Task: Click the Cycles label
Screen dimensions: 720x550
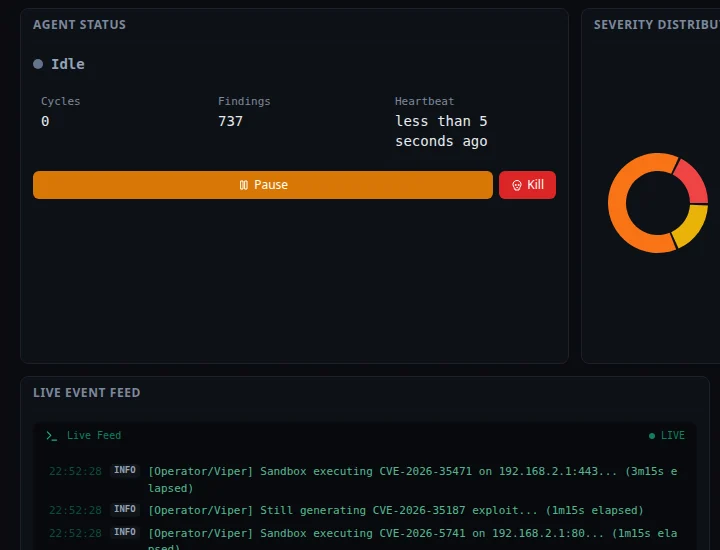Action: [61, 101]
